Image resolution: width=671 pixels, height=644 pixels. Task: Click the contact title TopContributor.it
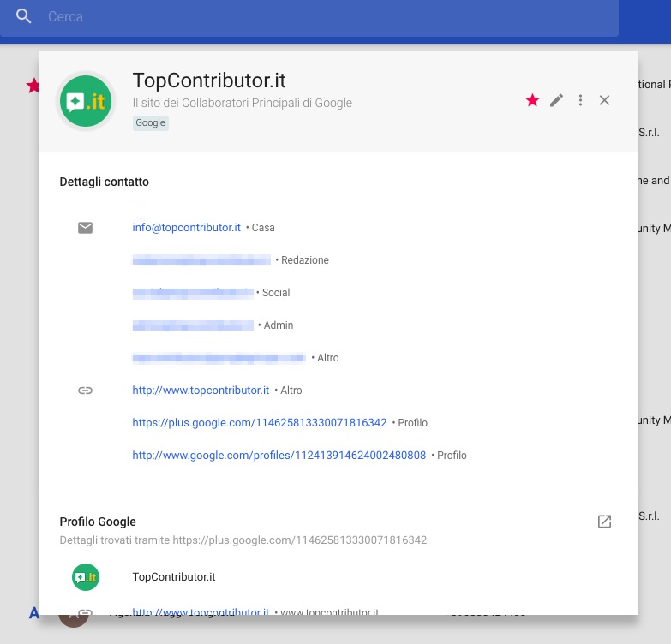tap(209, 80)
